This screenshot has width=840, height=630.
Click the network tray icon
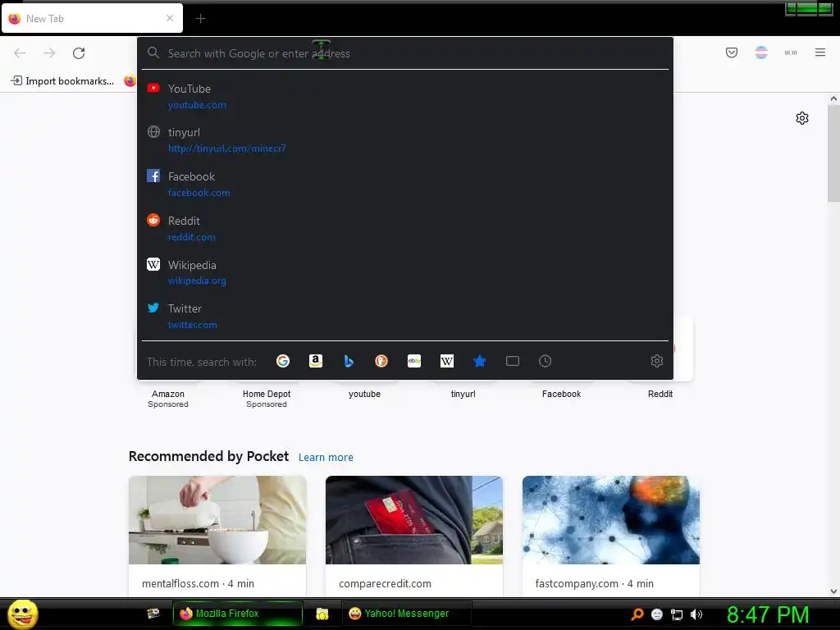point(677,614)
